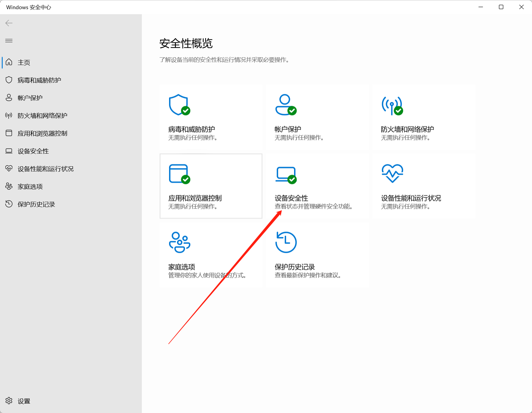Click the 家庭选项 card title

182,267
